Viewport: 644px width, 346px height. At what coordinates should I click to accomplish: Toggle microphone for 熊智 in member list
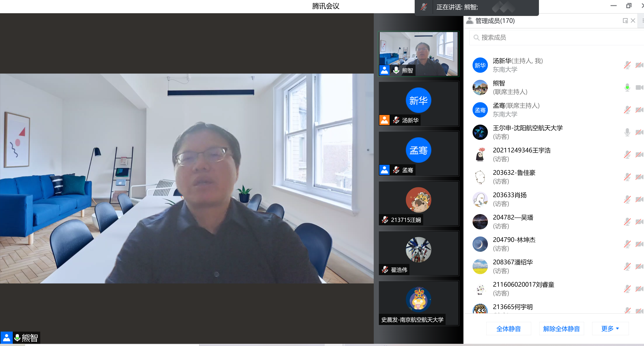click(x=627, y=87)
